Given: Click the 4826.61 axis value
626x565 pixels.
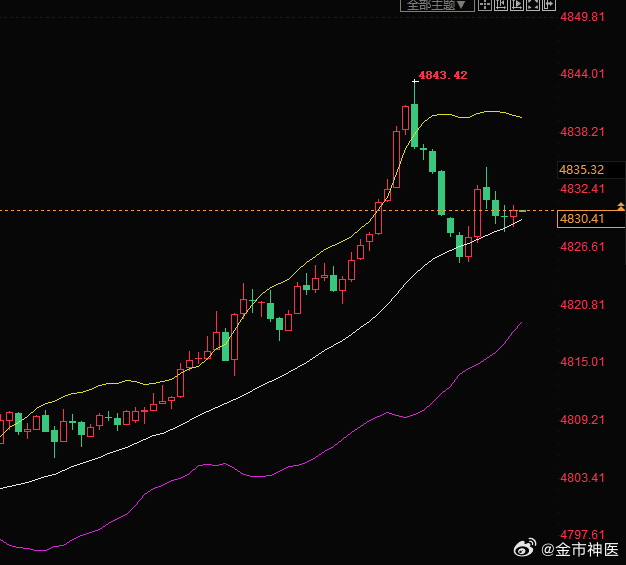Looking at the screenshot, I should 582,247.
